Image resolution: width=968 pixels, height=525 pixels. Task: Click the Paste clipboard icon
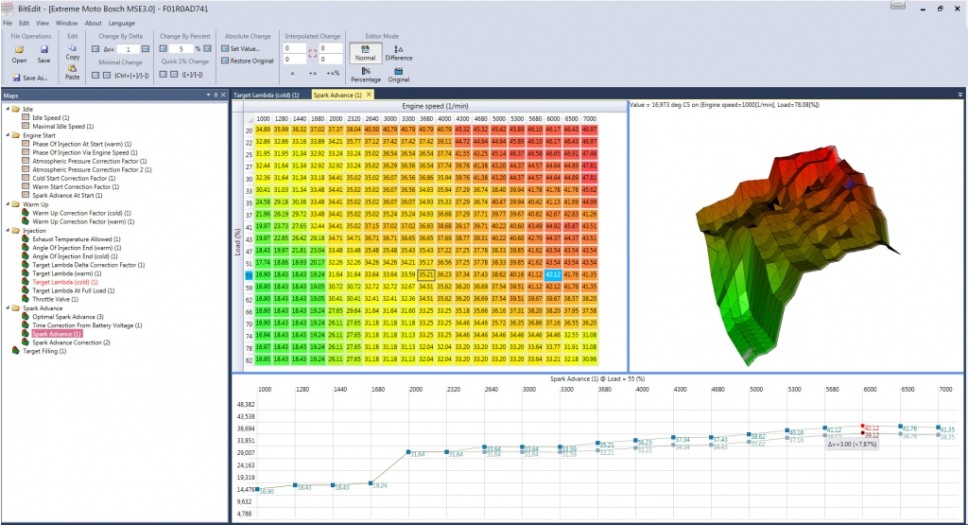point(72,69)
